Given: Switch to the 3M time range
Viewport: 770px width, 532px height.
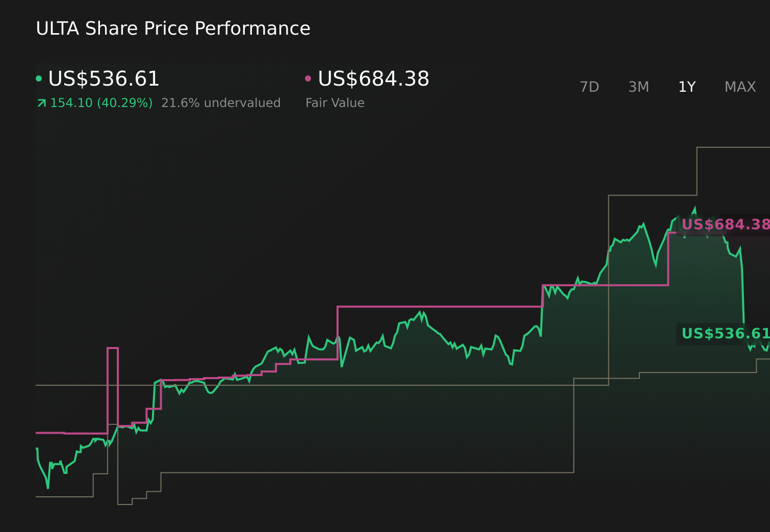Looking at the screenshot, I should pos(638,87).
